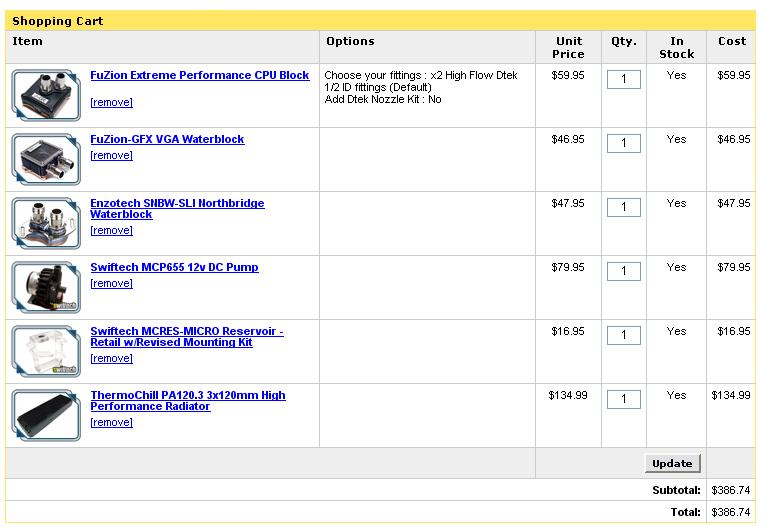This screenshot has width=761, height=526.
Task: Click the Options column header
Action: click(350, 41)
